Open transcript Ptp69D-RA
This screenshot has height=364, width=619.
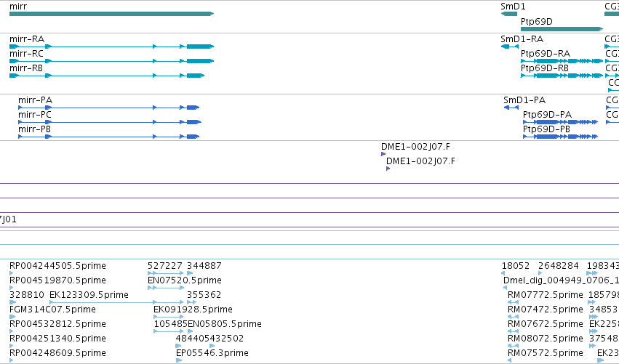click(x=562, y=61)
